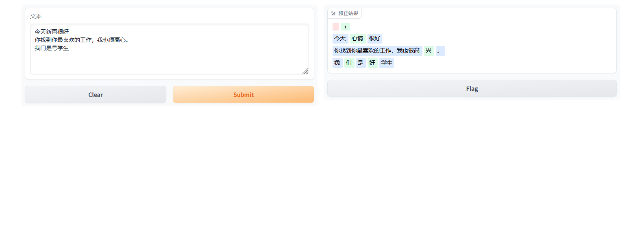Click the input line 今天新青很好

click(52, 31)
